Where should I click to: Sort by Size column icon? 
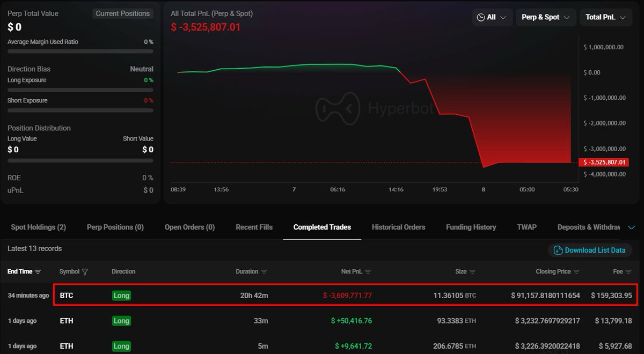coord(472,272)
